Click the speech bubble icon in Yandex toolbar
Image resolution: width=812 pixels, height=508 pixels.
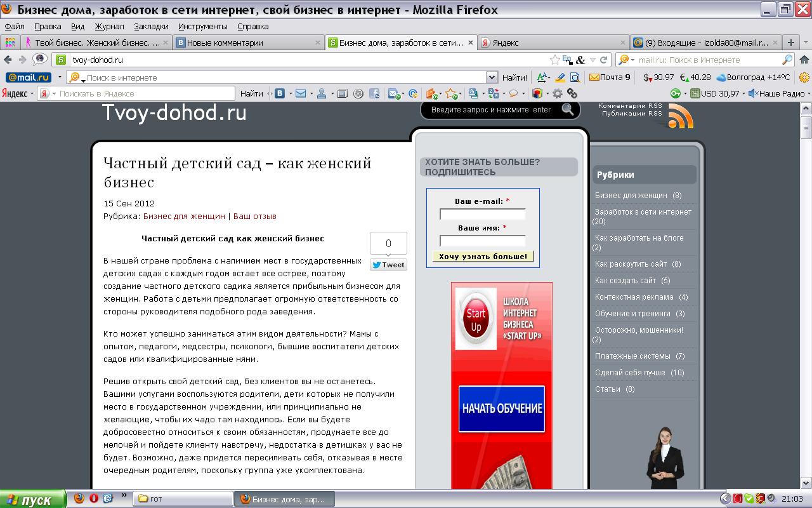coord(513,93)
